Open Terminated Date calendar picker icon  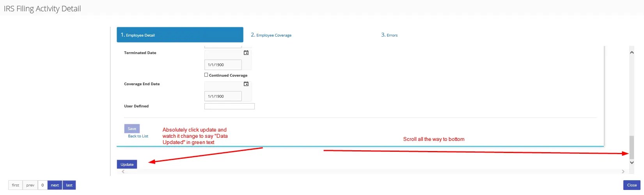(246, 53)
